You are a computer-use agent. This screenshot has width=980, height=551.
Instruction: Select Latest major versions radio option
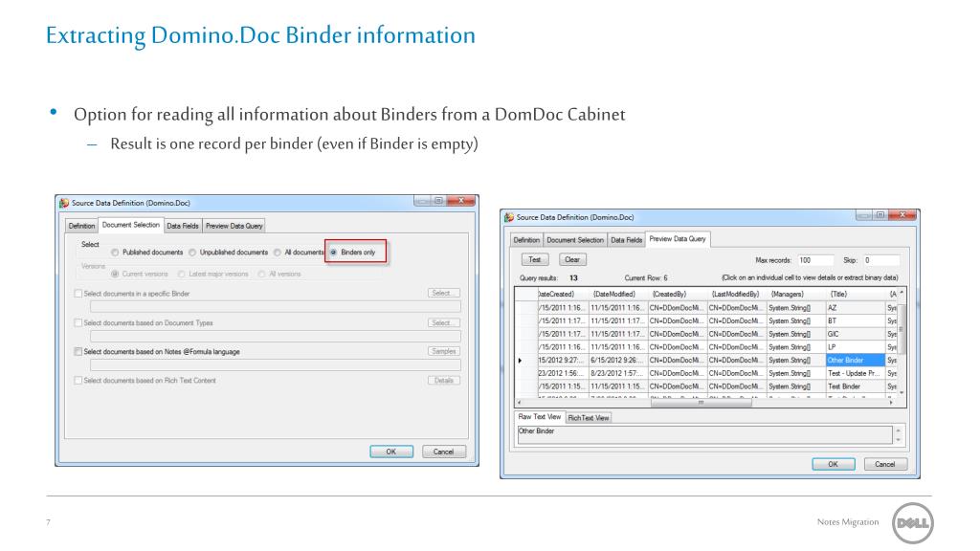pos(181,275)
